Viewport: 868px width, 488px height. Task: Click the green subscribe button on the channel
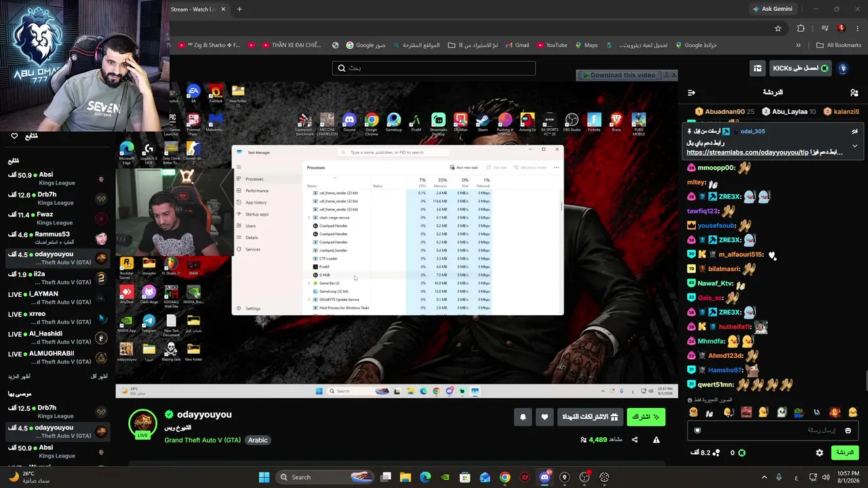pos(646,418)
